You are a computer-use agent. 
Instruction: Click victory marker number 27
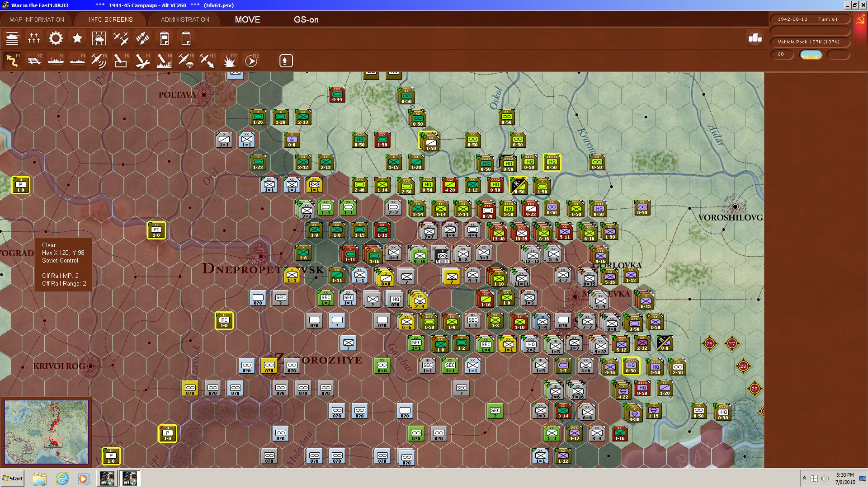coord(732,343)
